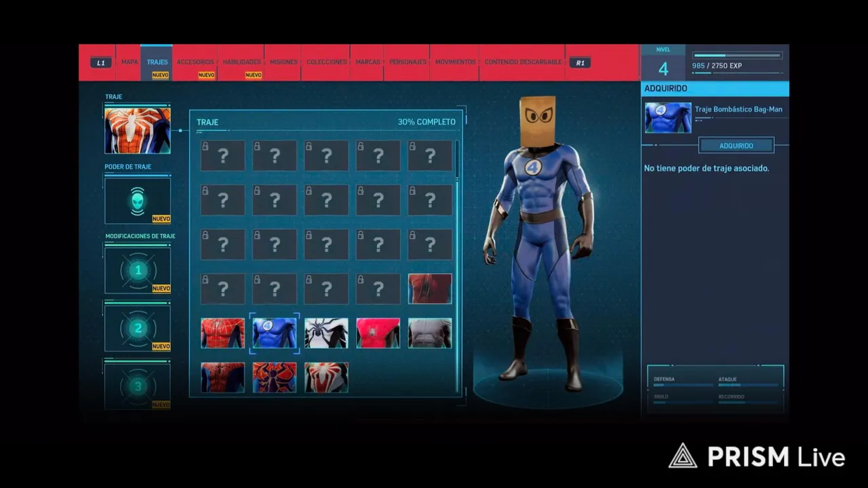868x488 pixels.
Task: Open suit modification slot 3
Action: click(x=138, y=386)
